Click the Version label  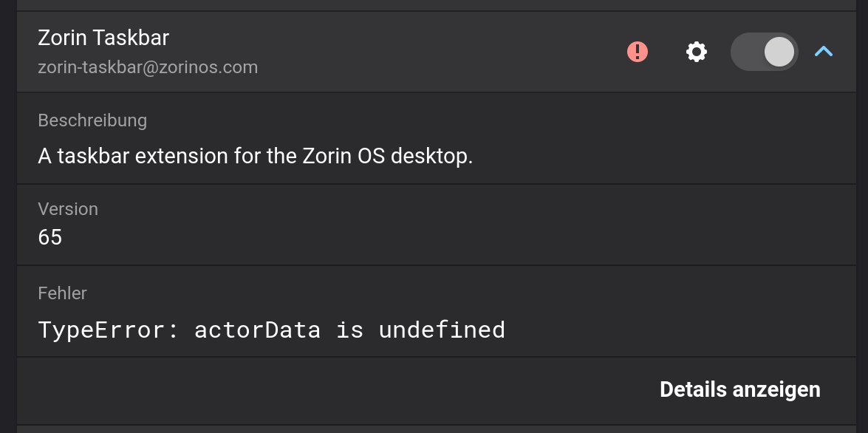click(68, 209)
